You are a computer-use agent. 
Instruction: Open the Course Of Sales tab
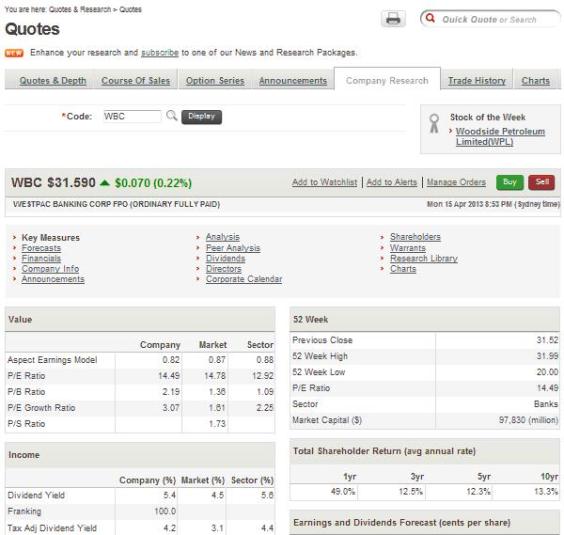pyautogui.click(x=136, y=81)
